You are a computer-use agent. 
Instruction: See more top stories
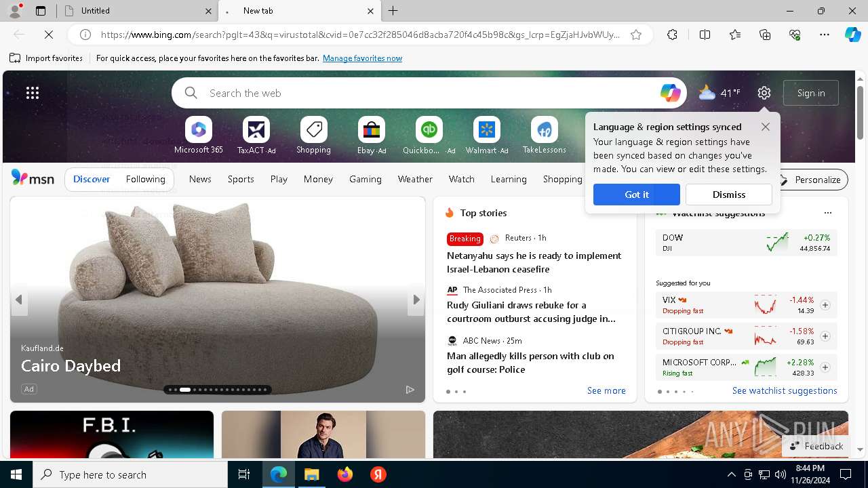[606, 390]
